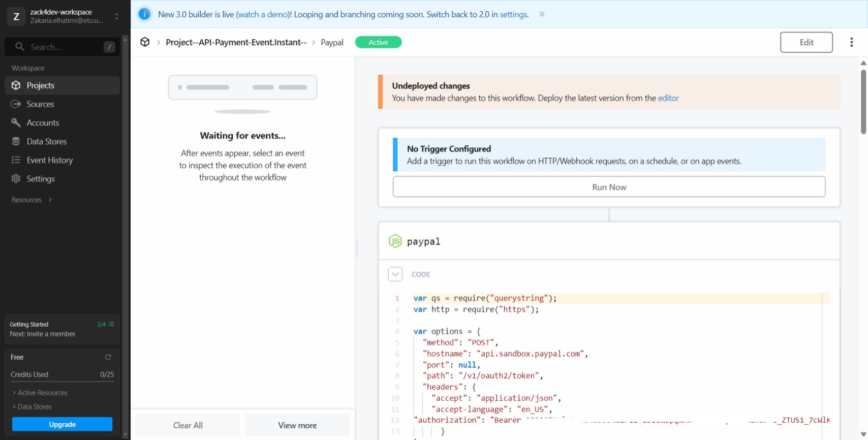Open the Getting Started checklist
This screenshot has width=868, height=440.
point(63,329)
